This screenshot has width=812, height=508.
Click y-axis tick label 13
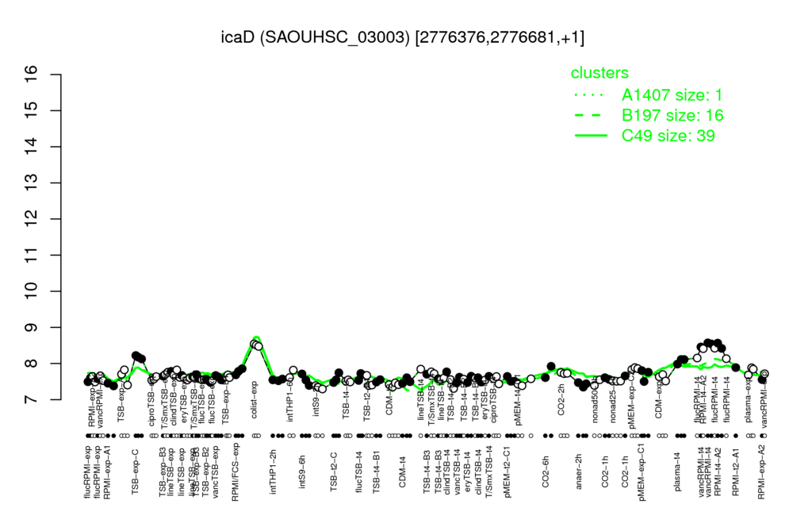click(x=31, y=183)
